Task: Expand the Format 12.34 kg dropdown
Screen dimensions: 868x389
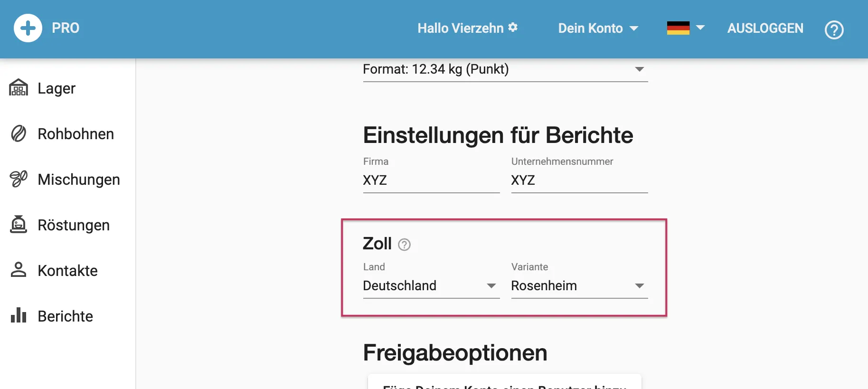Action: [x=505, y=70]
